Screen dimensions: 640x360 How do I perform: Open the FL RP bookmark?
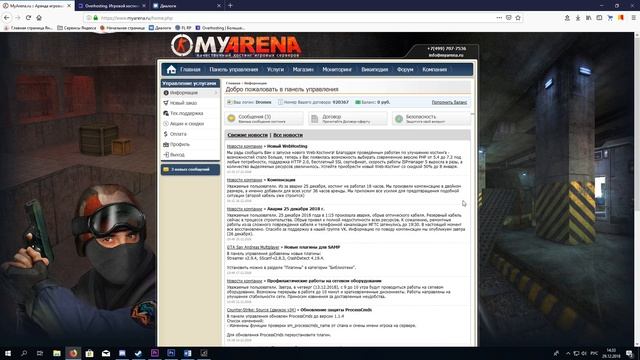click(183, 28)
